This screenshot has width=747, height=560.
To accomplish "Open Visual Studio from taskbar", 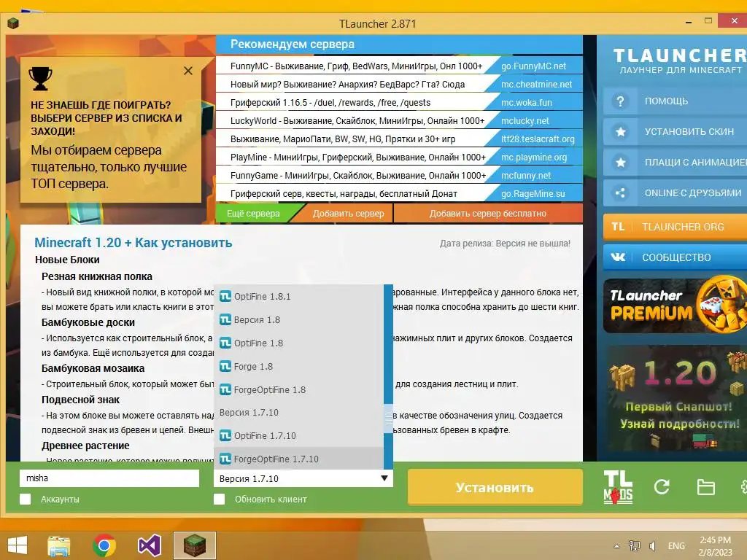I will [150, 545].
